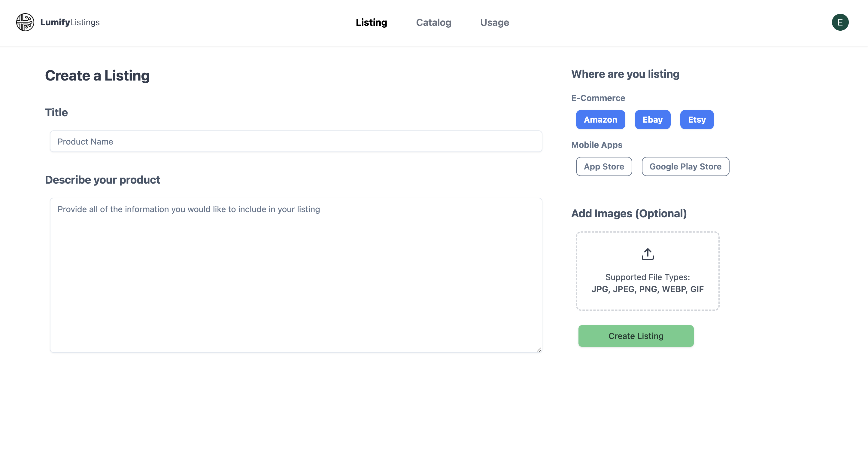Click the LumifyListings circuit logo icon
Screen dimensions: 868x476
pos(25,22)
